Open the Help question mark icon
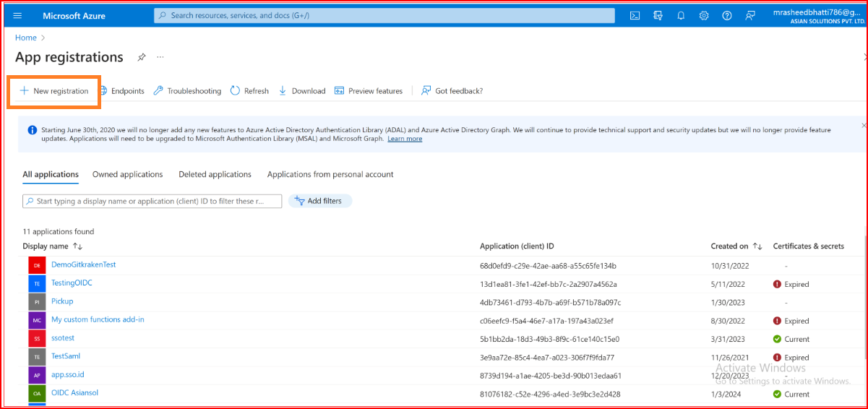Screen dimensions: 868x409 727,15
